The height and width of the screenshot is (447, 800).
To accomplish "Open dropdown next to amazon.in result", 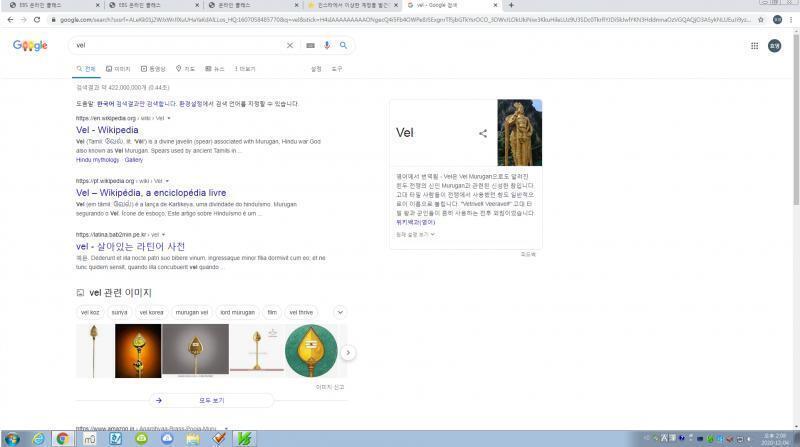I will (x=226, y=429).
